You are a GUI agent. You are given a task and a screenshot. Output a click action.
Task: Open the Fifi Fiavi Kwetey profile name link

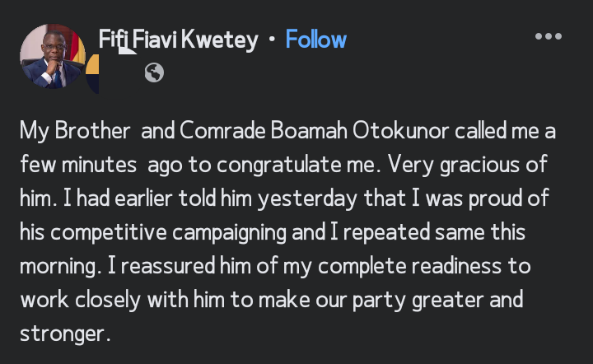click(x=178, y=40)
